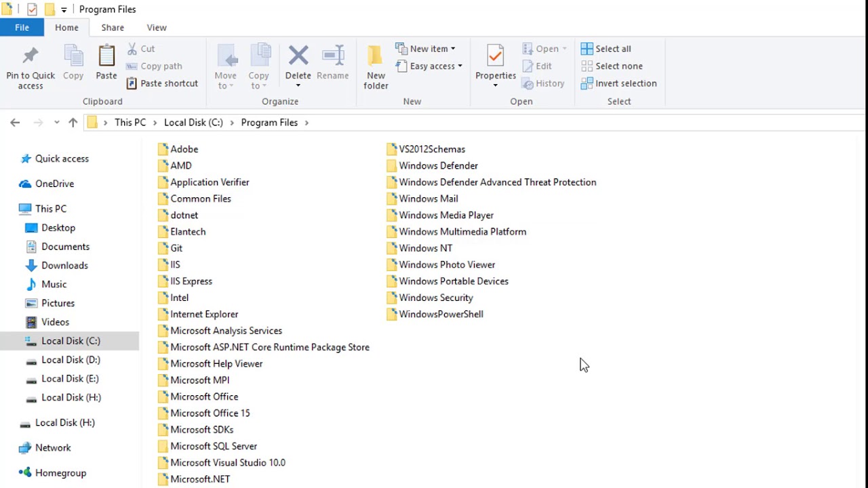The width and height of the screenshot is (868, 488).
Task: Click This PC in the address breadcrumb
Action: pos(130,123)
